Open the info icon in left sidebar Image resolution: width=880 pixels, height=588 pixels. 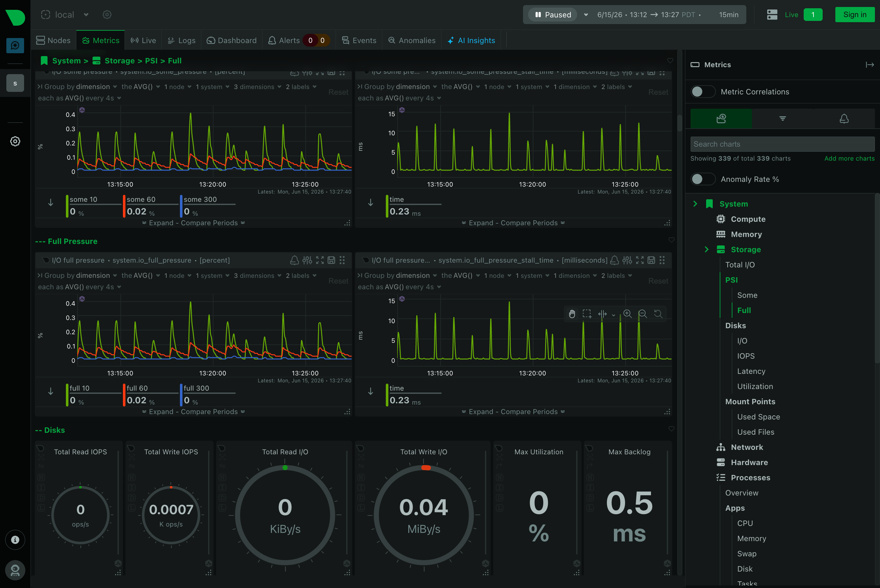click(15, 540)
